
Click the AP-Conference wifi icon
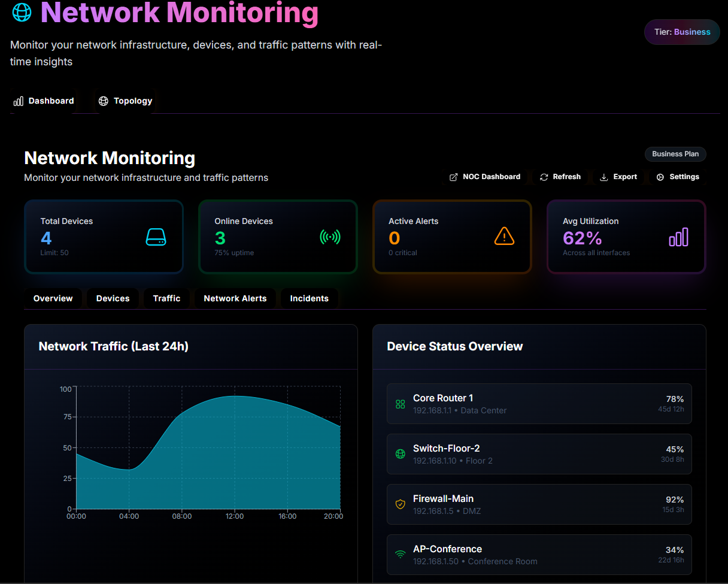401,555
